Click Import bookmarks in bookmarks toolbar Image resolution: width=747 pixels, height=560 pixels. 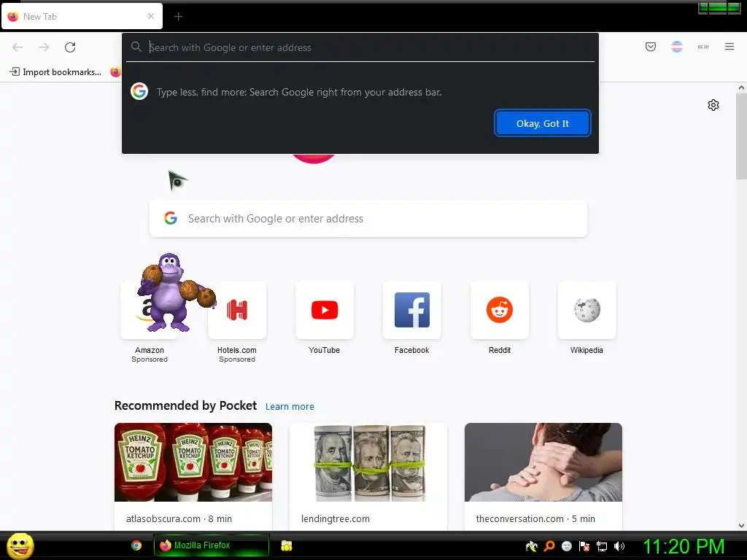pos(55,72)
